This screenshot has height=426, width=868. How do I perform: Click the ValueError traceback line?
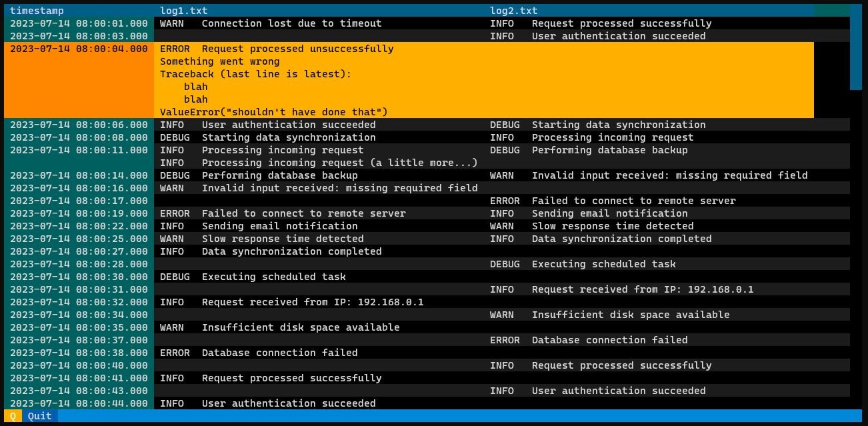tap(273, 112)
